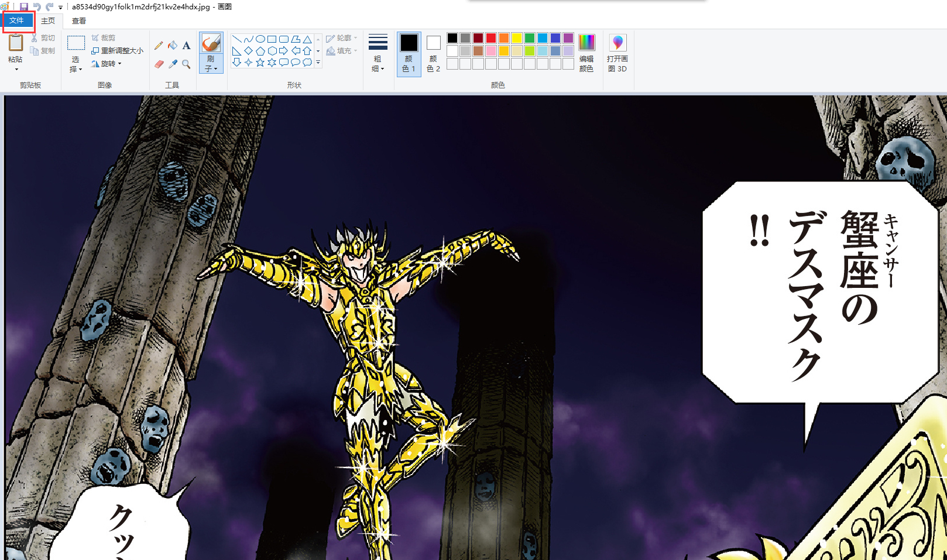Activate 颜色 2 (Color 2) background swatch
947x560 pixels.
tap(434, 53)
